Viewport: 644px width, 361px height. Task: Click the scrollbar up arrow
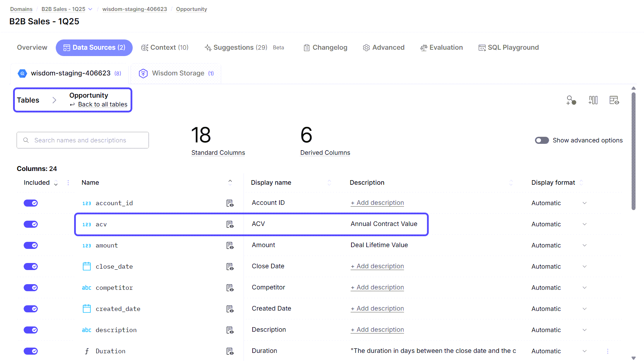[633, 88]
